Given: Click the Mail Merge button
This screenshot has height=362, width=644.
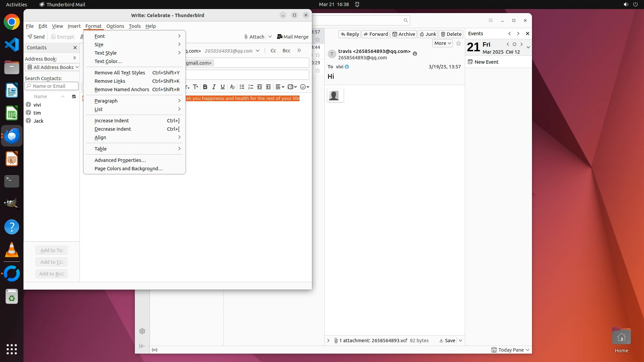Looking at the screenshot, I should [292, 37].
